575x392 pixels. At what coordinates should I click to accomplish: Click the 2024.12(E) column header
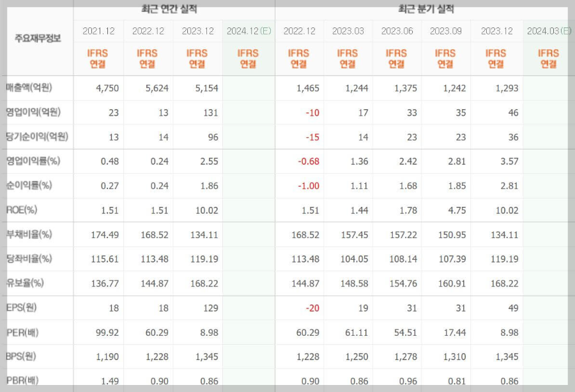click(x=249, y=31)
